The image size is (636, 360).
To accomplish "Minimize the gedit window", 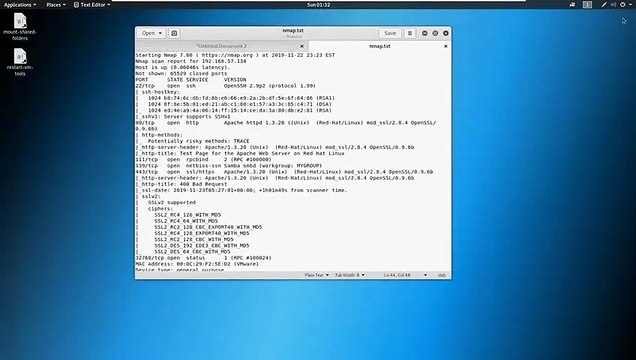I will [x=425, y=33].
